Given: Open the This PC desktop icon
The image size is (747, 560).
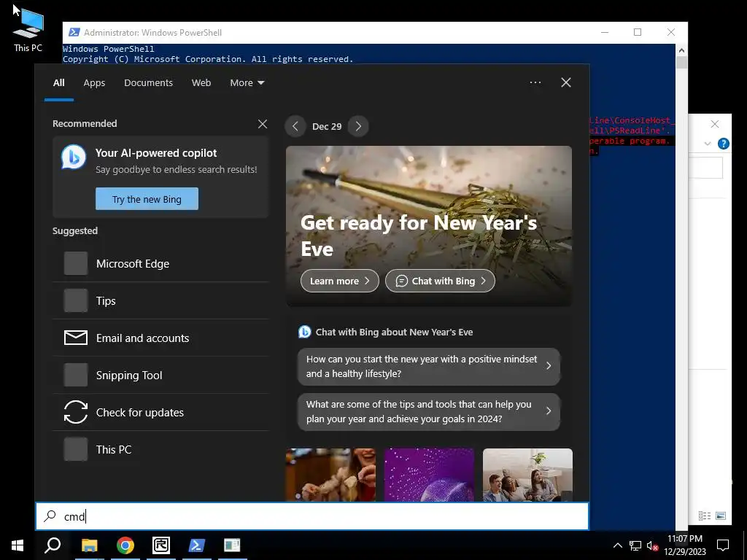Looking at the screenshot, I should pos(28,29).
